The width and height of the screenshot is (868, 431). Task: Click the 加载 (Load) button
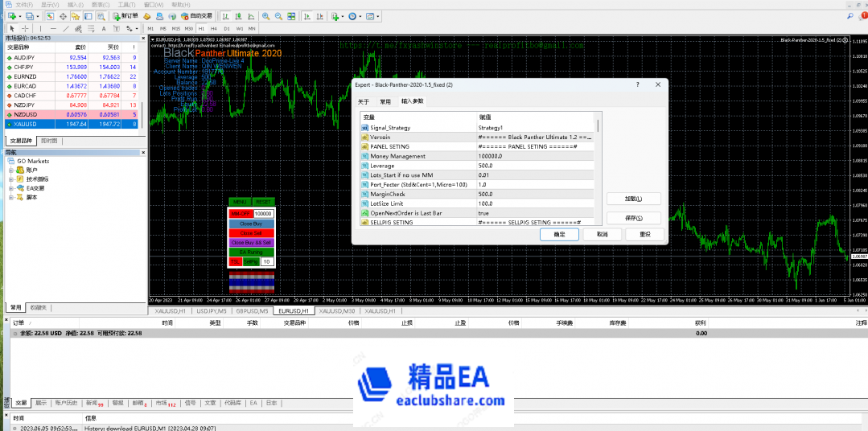(631, 199)
